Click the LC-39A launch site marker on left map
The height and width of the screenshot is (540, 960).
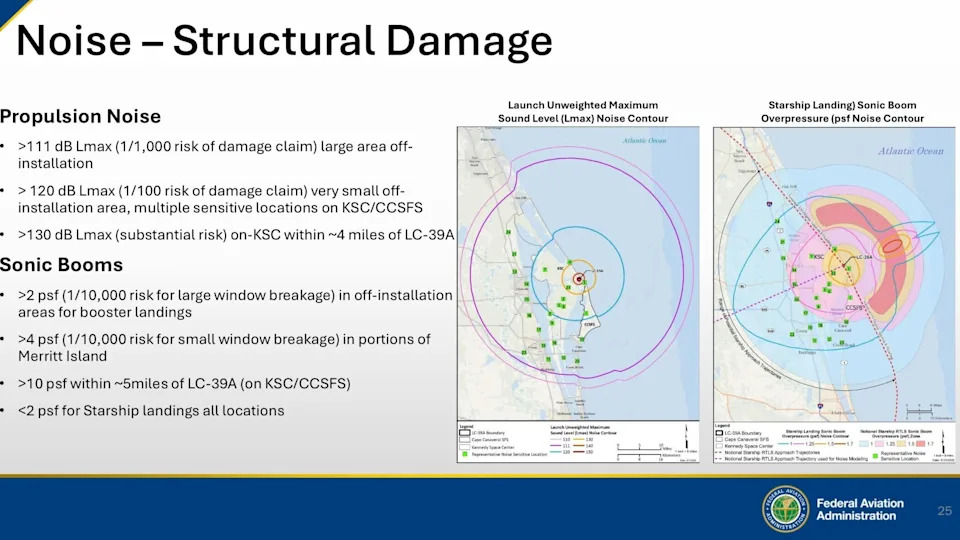pos(577,279)
